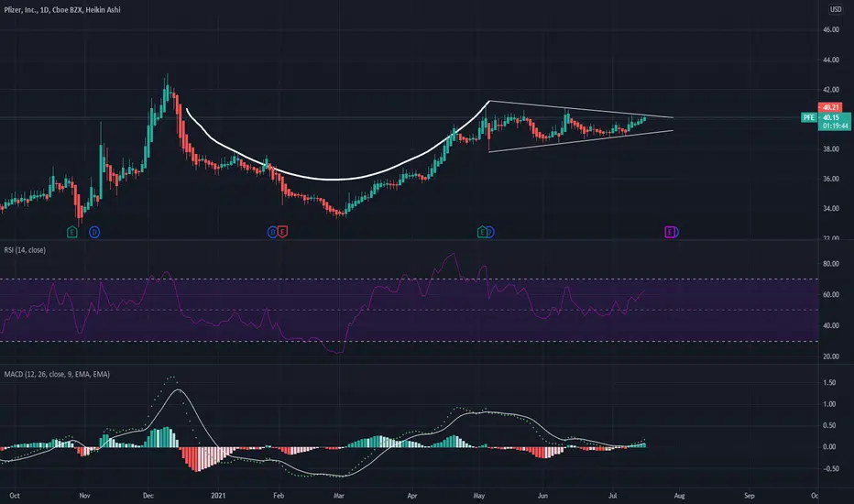The width and height of the screenshot is (854, 504).
Task: Open the USD currency selector
Action: point(836,9)
